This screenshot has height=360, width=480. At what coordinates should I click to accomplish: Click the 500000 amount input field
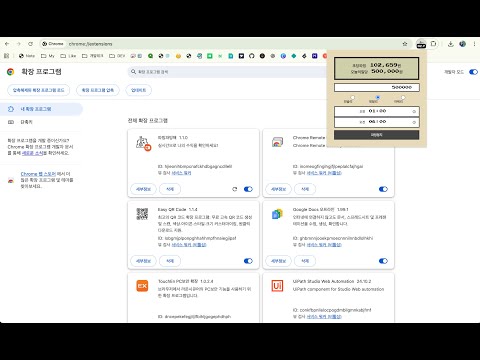(377, 87)
